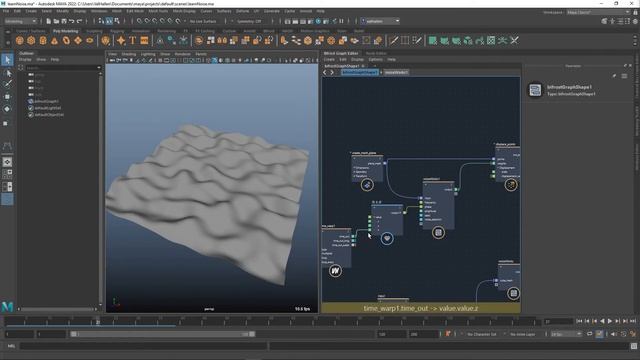Click the current frame marker on time slider

tap(98, 322)
